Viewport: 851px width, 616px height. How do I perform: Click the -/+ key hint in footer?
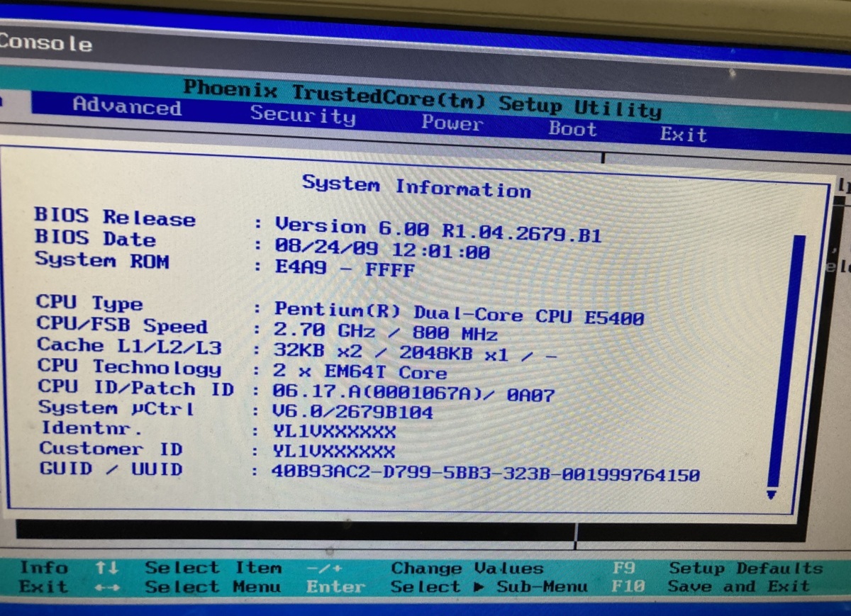(x=325, y=569)
